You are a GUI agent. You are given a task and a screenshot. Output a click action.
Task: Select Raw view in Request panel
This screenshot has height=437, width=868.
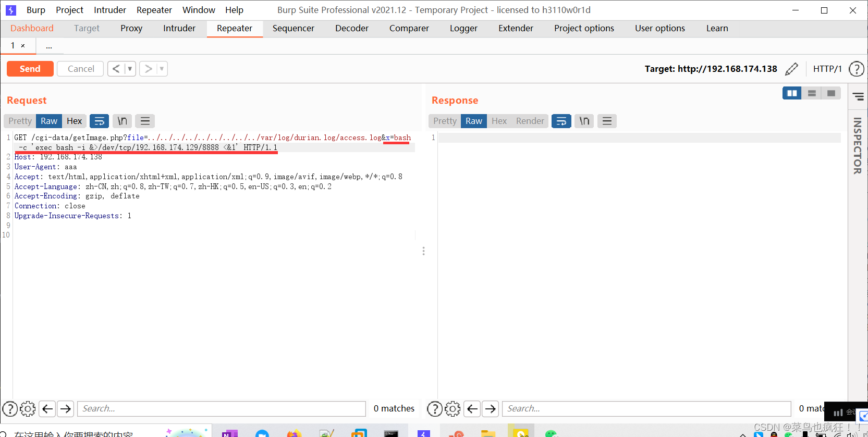point(49,121)
